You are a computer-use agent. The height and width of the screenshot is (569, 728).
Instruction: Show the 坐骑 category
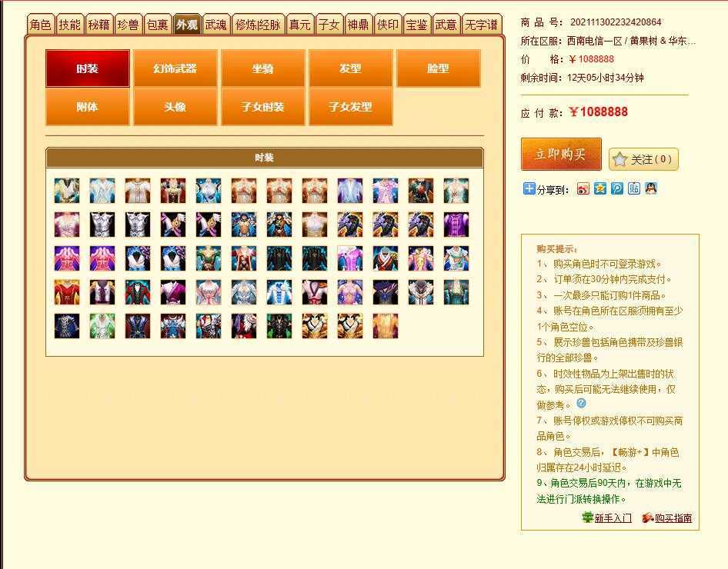point(262,68)
